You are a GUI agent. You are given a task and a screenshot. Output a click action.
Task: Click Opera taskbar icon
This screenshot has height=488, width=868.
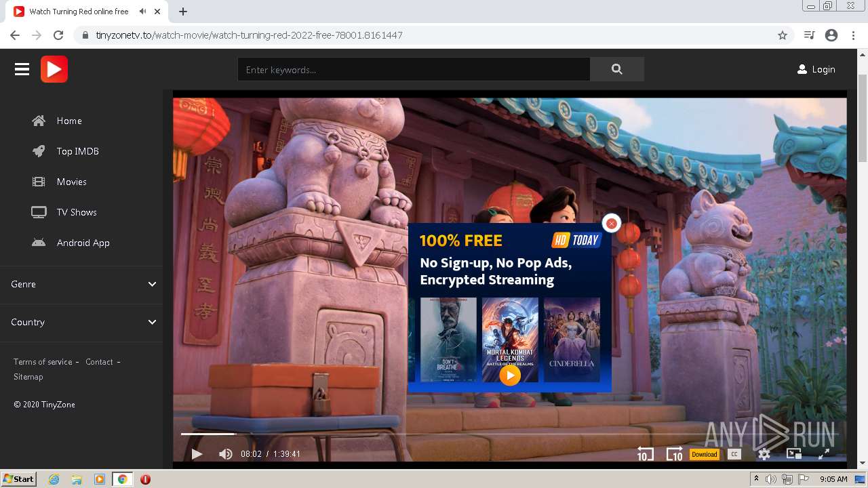point(145,479)
